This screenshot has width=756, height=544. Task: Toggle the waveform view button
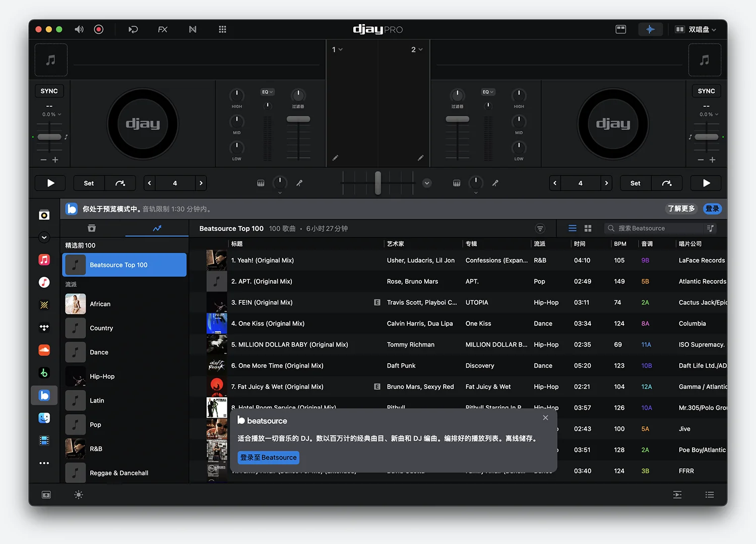click(x=651, y=29)
